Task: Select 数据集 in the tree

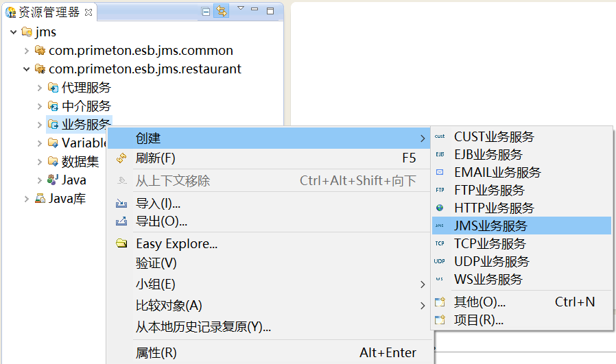Action: point(80,161)
